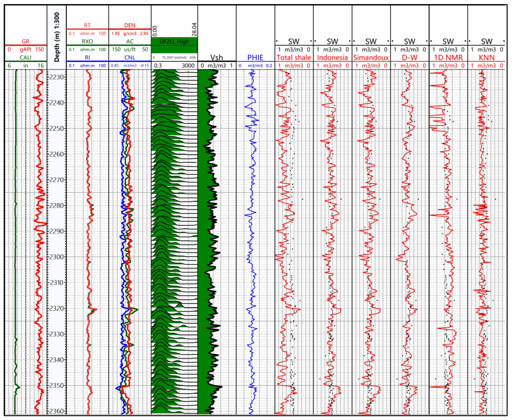Screen dimensions: 512x420
Task: Click the RXO curve header label
Action: (x=87, y=41)
